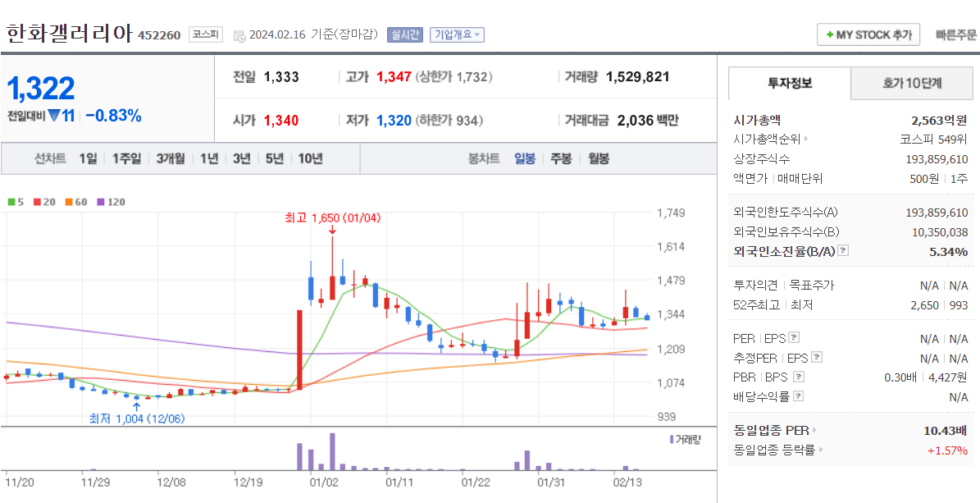Click the PER EPS help question icon

click(x=794, y=338)
